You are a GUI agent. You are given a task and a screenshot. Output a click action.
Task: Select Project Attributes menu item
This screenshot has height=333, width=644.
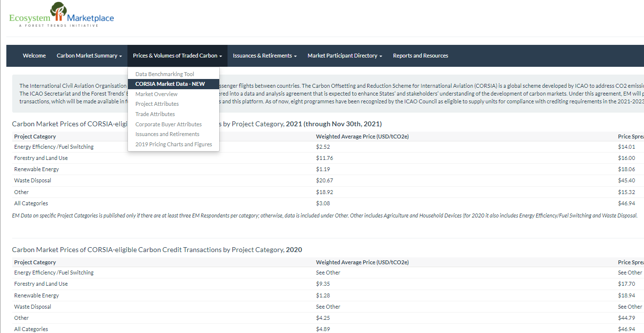[x=157, y=104]
